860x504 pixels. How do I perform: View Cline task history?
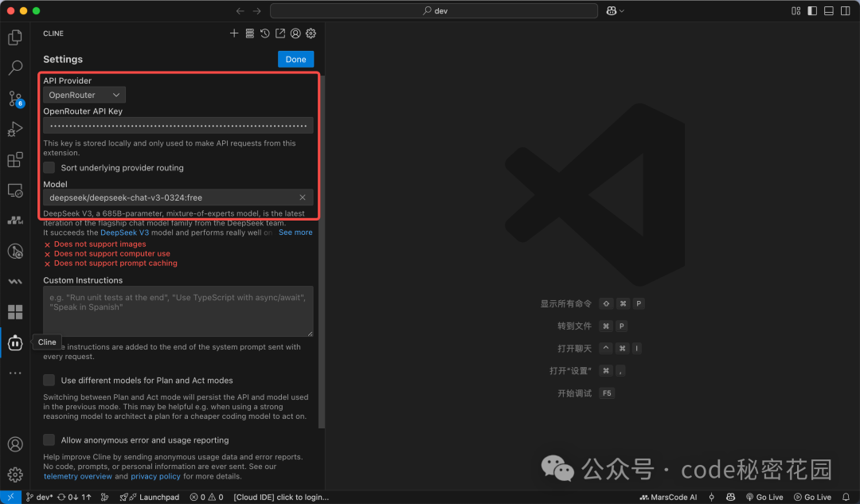[x=264, y=33]
